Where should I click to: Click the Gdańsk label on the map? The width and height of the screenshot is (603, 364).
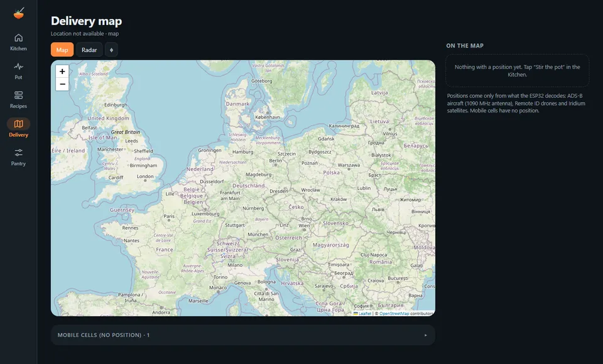point(326,138)
